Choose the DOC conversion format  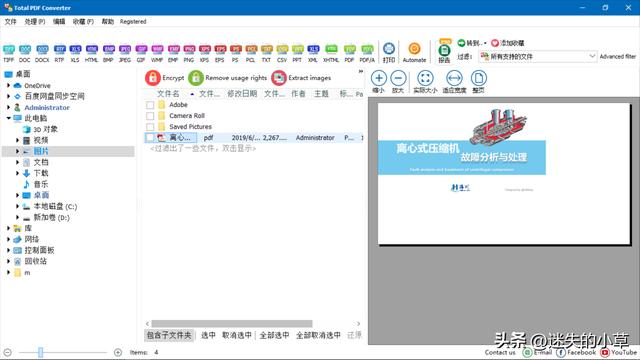tap(24, 53)
